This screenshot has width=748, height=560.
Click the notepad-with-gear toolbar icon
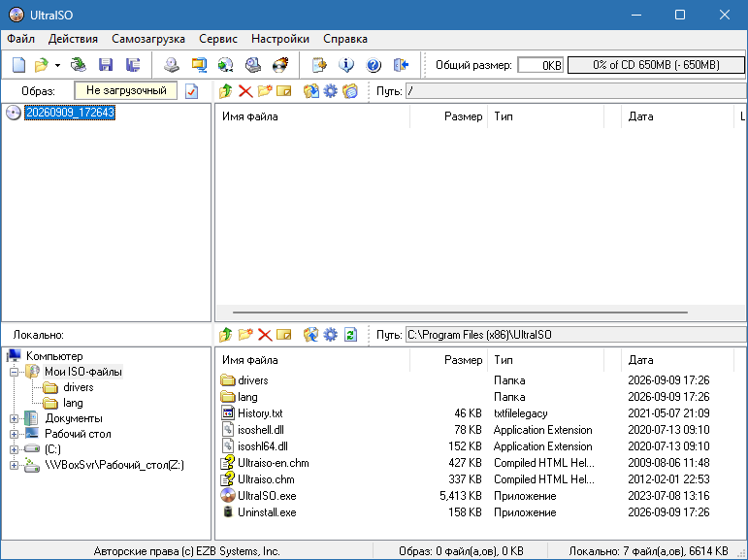(x=319, y=64)
